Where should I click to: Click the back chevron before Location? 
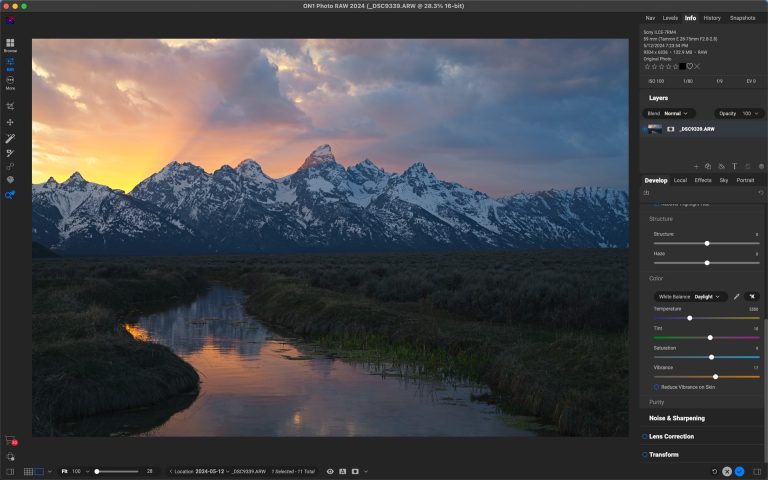170,472
